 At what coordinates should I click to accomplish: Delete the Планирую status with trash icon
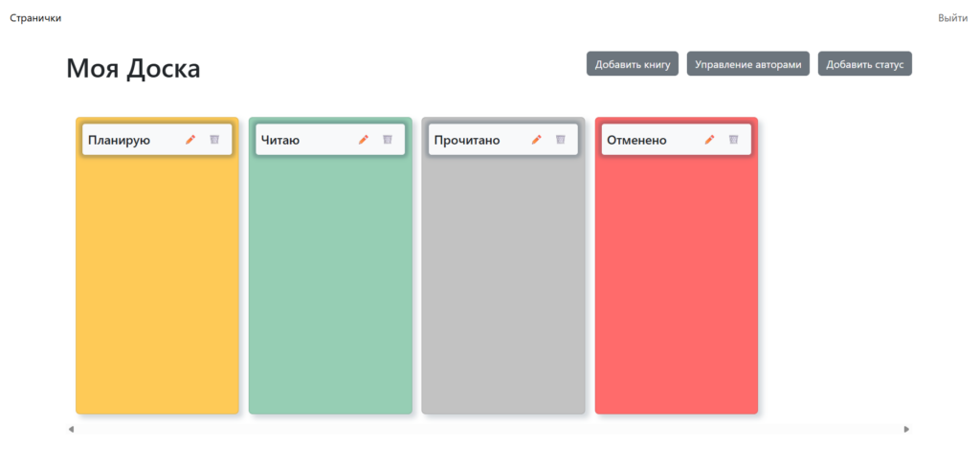point(214,140)
